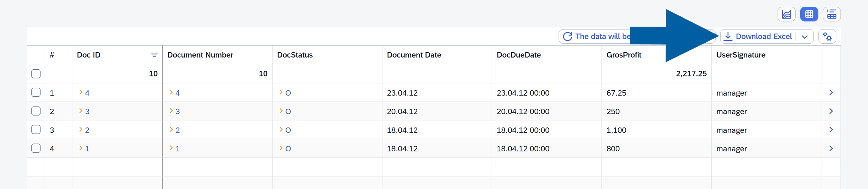Select GrosProfit value 1,100
Viewport: 868px width, 189px height.
coord(616,130)
